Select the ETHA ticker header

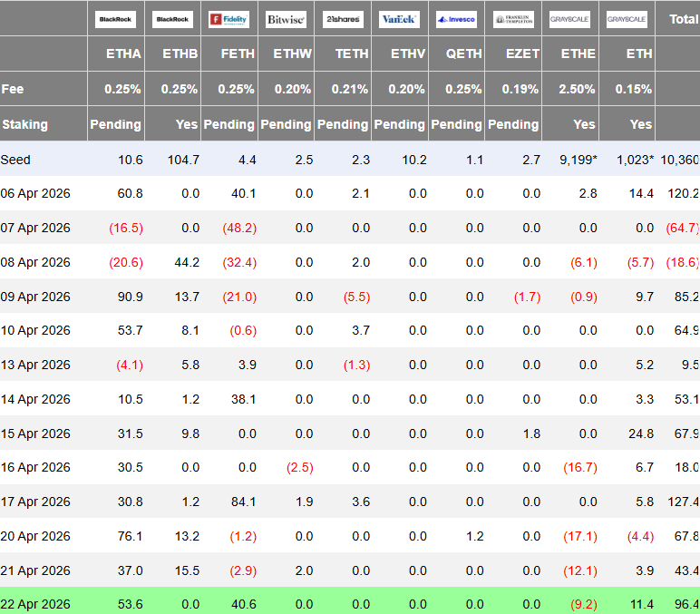(123, 54)
